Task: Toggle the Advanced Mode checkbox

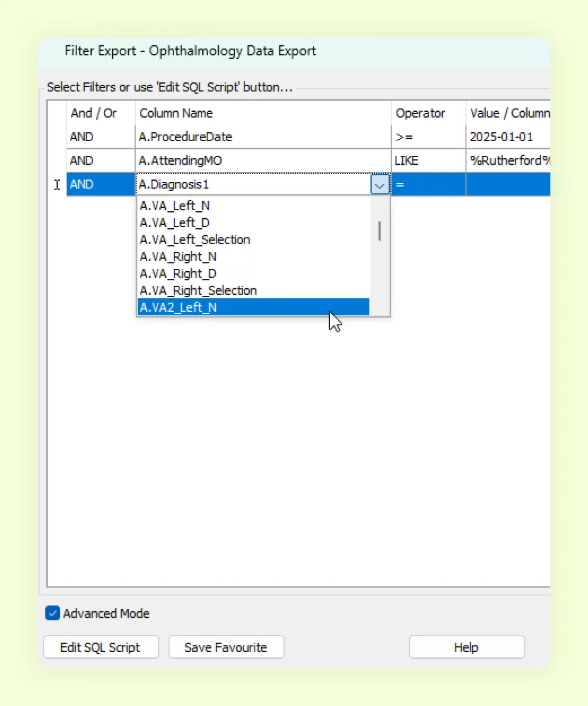Action: pyautogui.click(x=53, y=614)
